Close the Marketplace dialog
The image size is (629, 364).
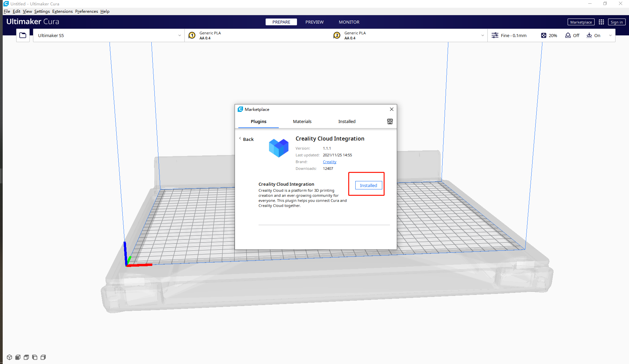pyautogui.click(x=391, y=109)
